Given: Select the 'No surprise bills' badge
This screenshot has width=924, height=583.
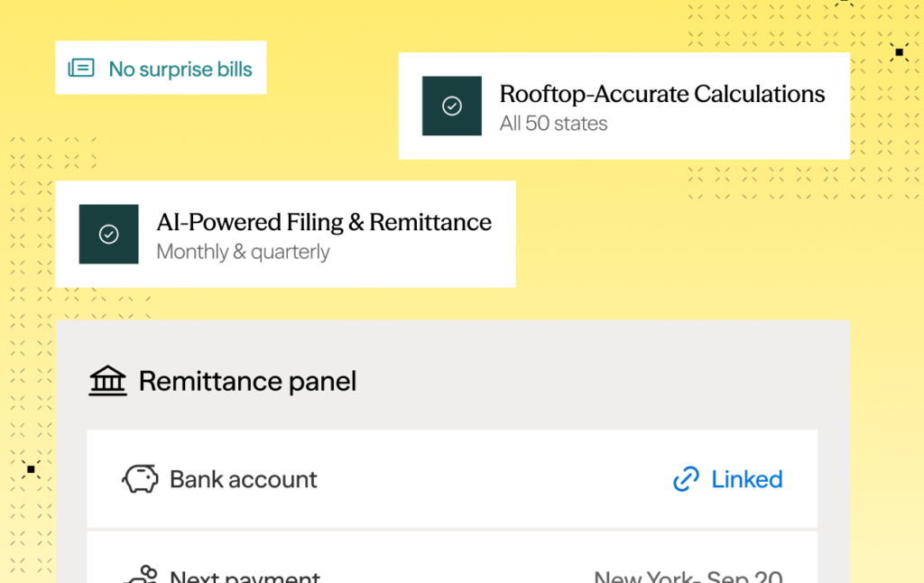Looking at the screenshot, I should point(161,68).
